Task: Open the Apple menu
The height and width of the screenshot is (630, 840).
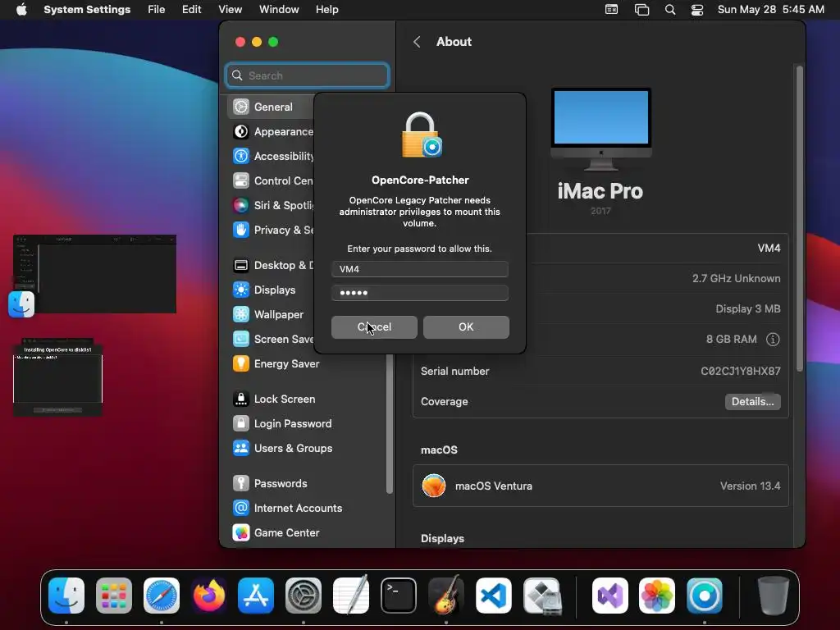Action: [x=21, y=10]
